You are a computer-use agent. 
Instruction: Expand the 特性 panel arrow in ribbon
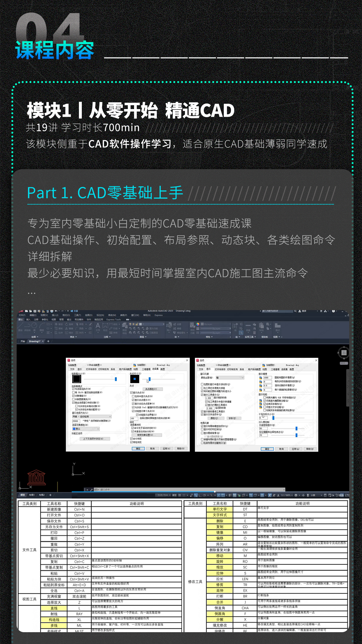[x=212, y=337]
